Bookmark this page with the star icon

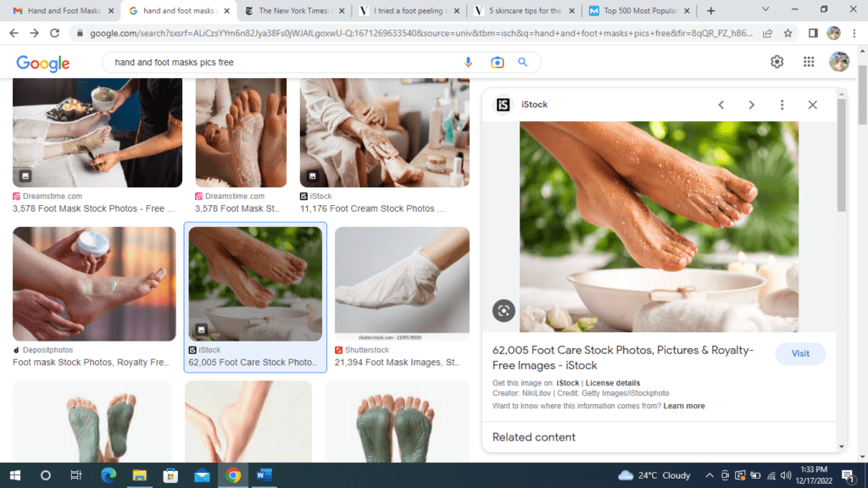(x=788, y=33)
